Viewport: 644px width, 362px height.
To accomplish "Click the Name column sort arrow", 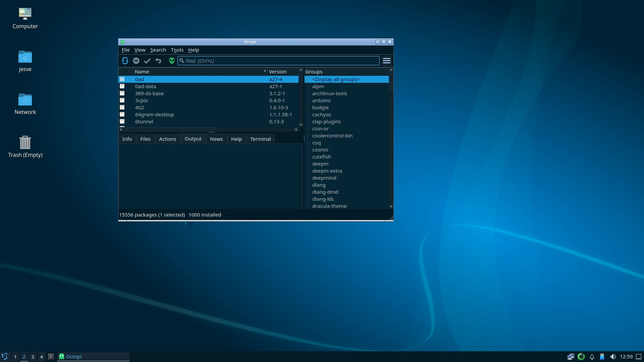I will click(265, 71).
